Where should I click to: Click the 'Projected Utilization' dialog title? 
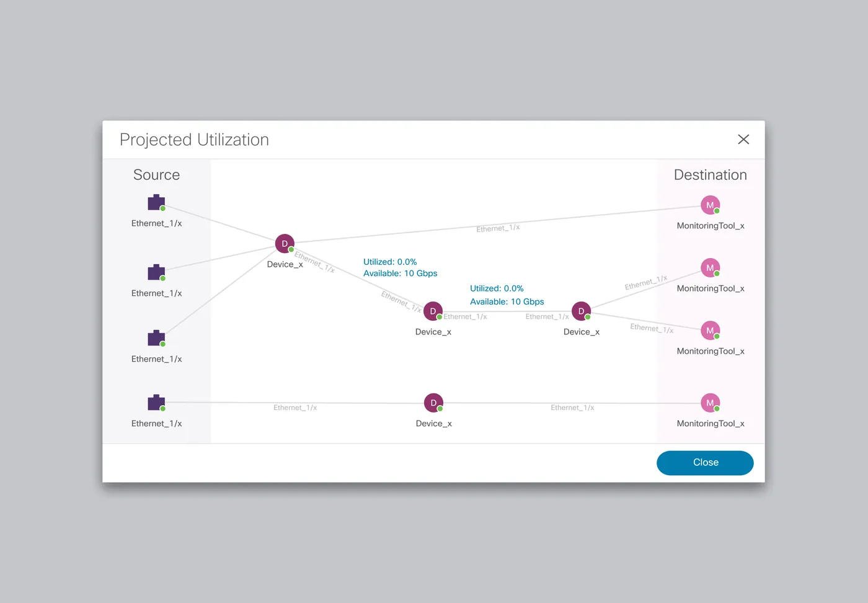pyautogui.click(x=194, y=140)
